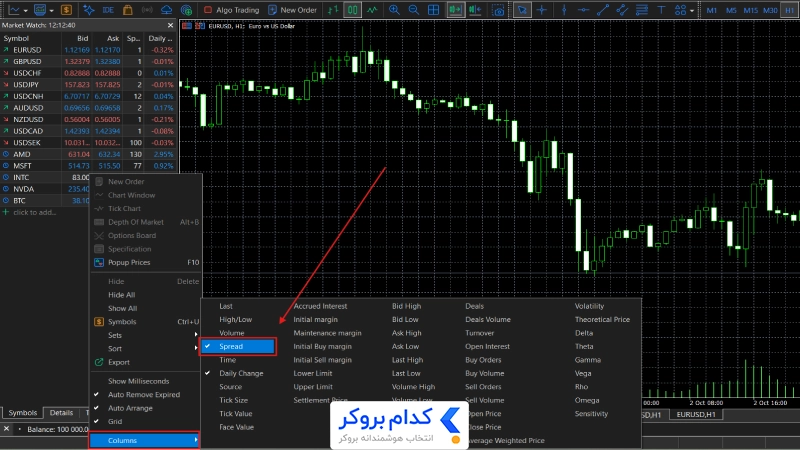Disable Auto Arrange option
The height and width of the screenshot is (450, 800).
point(130,408)
